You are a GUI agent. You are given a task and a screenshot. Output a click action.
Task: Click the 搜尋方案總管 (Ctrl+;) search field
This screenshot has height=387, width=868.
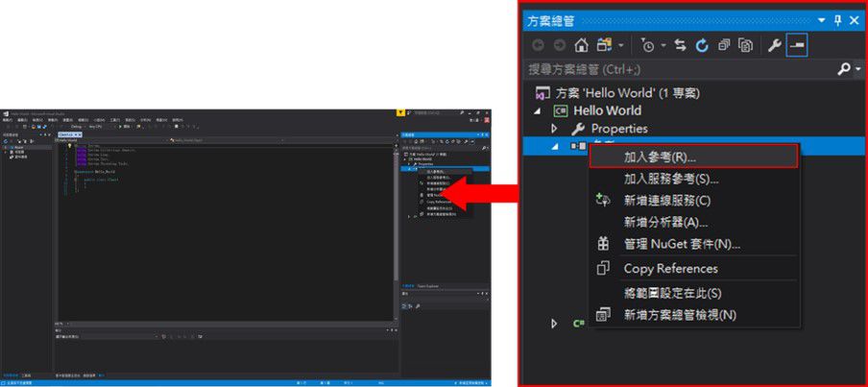tap(680, 70)
